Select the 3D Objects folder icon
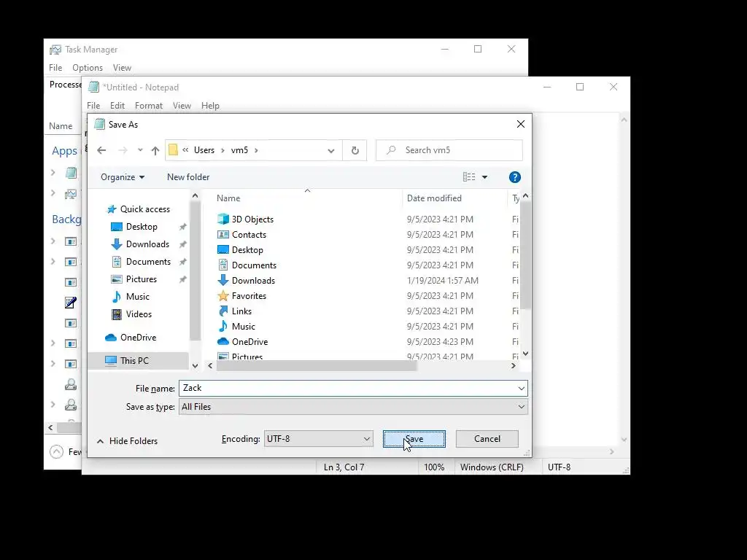This screenshot has width=747, height=560. [223, 219]
